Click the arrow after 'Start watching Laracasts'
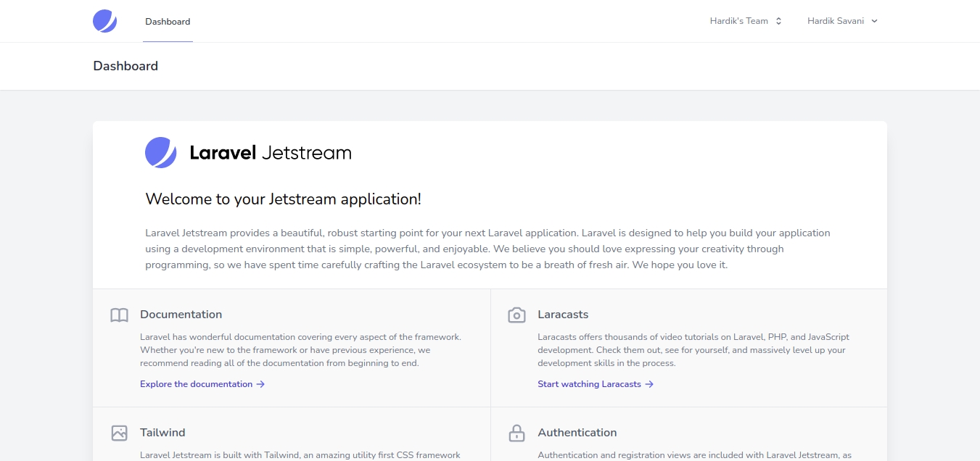Viewport: 980px width, 461px height. click(649, 384)
